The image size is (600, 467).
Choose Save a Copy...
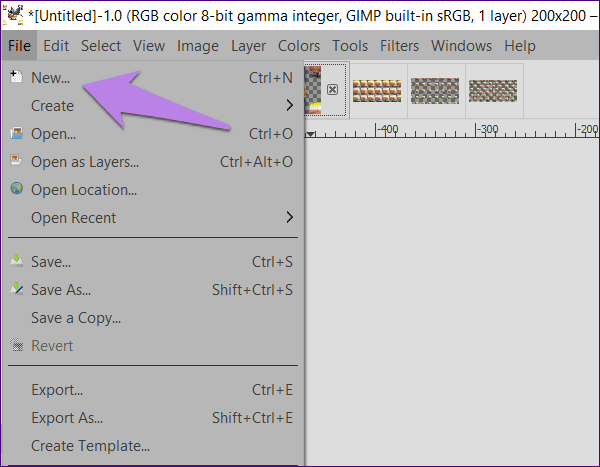coord(152,318)
